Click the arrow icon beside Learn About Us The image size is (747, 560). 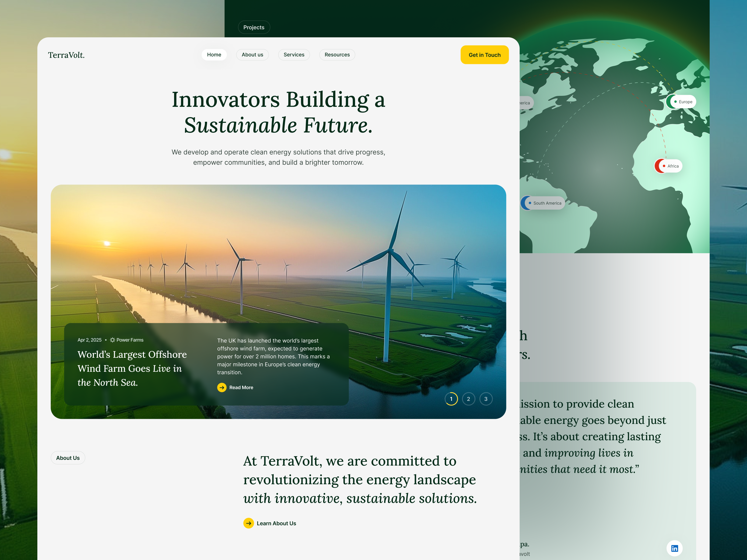[x=249, y=523]
